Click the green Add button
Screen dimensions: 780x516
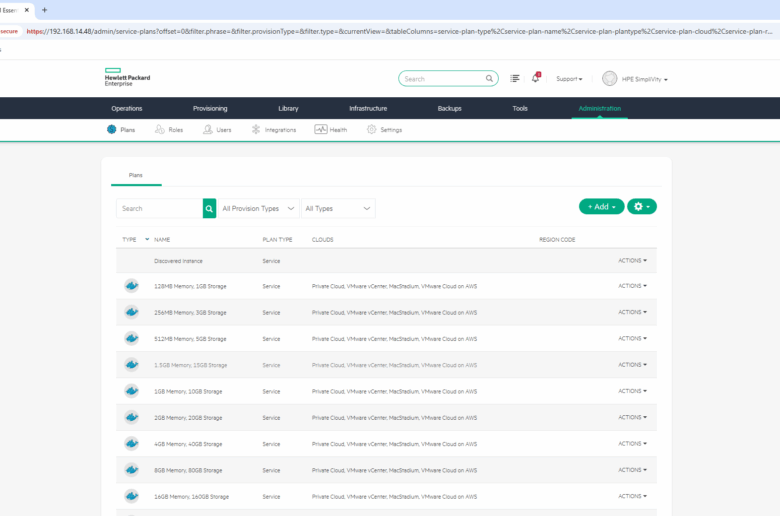(601, 207)
